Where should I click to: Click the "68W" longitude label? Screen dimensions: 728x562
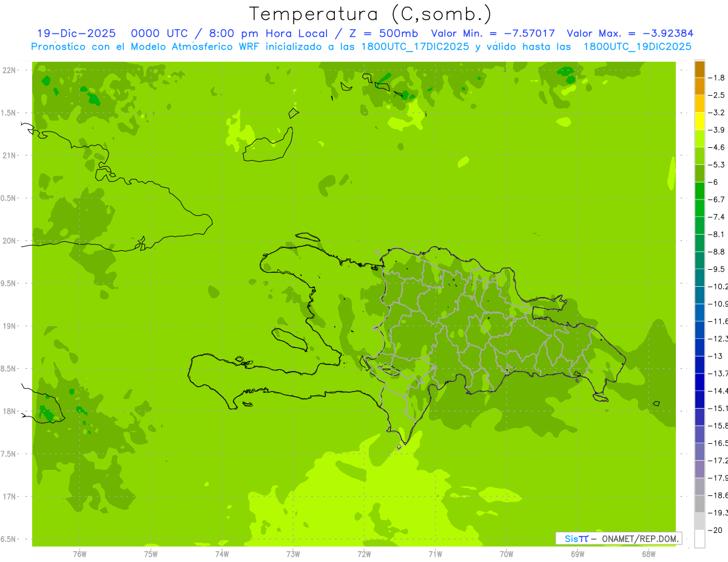point(648,554)
